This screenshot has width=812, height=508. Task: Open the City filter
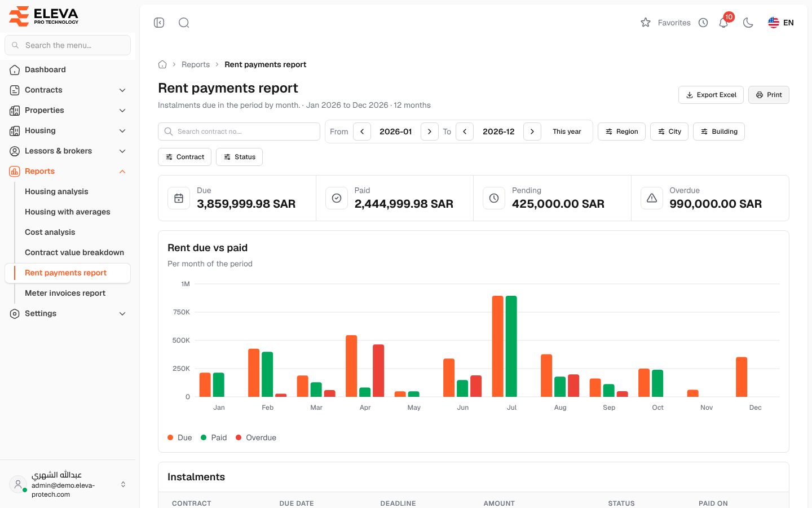click(669, 132)
